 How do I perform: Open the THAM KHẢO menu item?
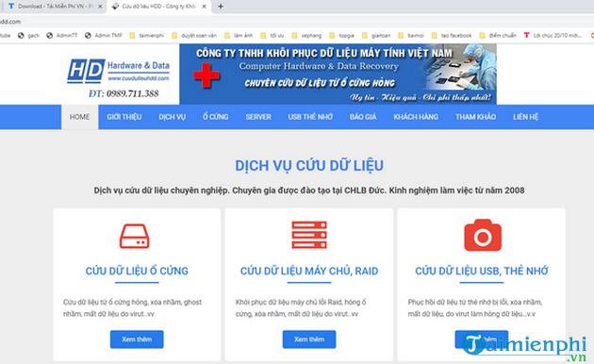[x=476, y=117]
